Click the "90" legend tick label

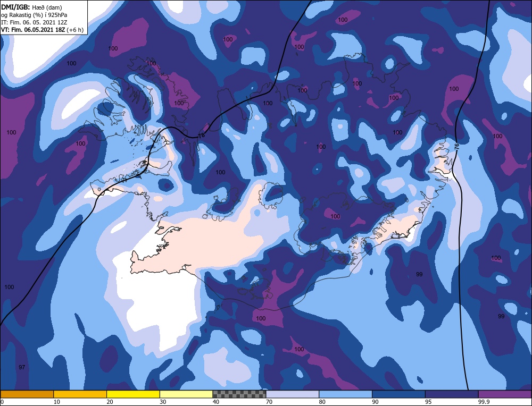376,402
